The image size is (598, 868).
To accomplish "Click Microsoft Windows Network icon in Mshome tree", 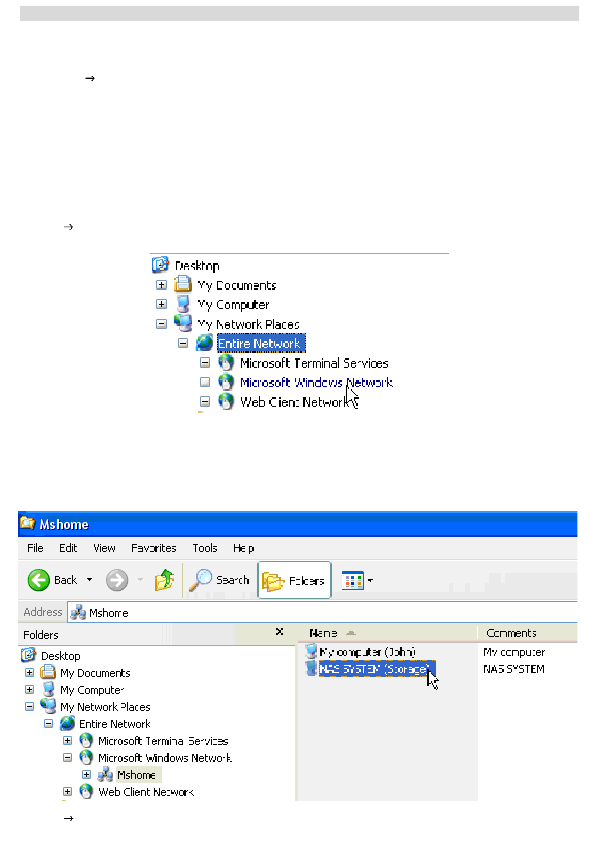I will [x=86, y=757].
